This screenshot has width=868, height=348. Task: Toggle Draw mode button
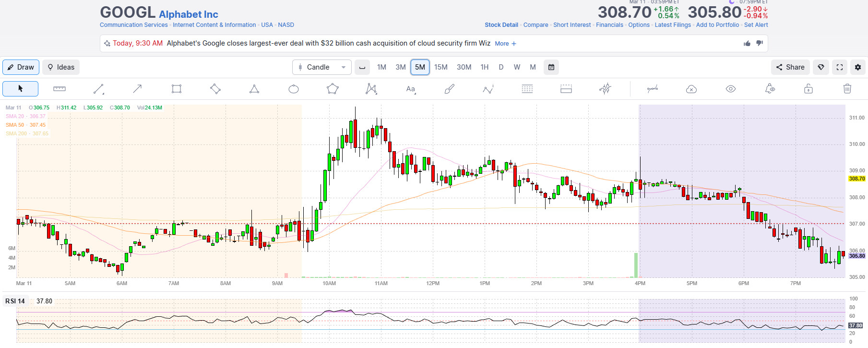[x=21, y=67]
